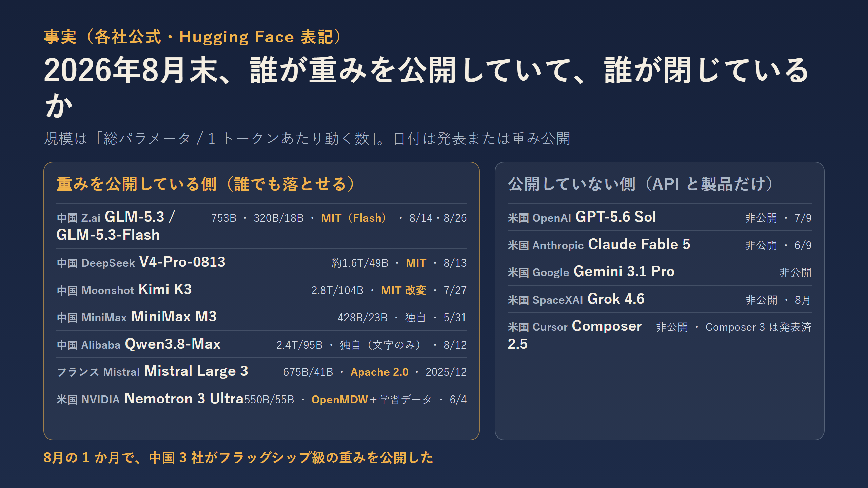This screenshot has width=868, height=488.
Task: Click "非公開" in the Claude Fable 5 row
Action: tap(761, 245)
